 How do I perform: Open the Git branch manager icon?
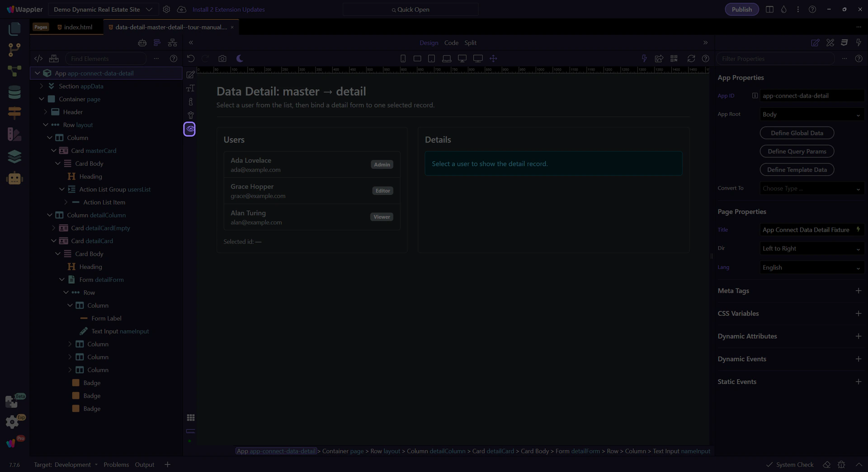point(14,49)
